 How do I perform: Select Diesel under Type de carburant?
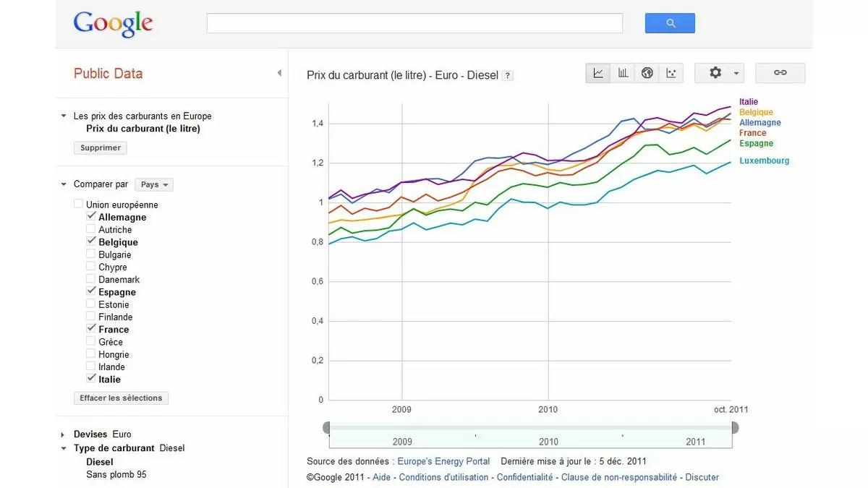pos(100,461)
